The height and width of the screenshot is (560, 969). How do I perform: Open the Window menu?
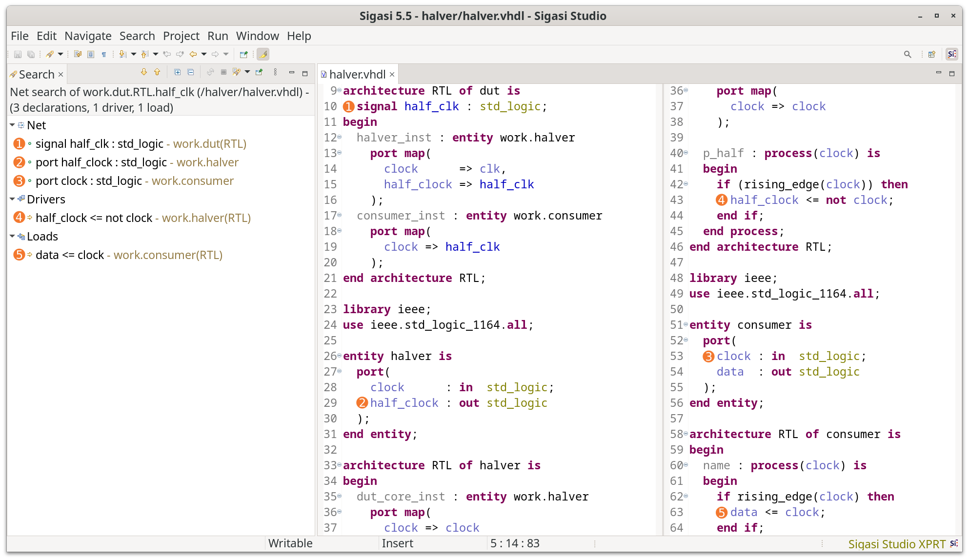tap(257, 36)
